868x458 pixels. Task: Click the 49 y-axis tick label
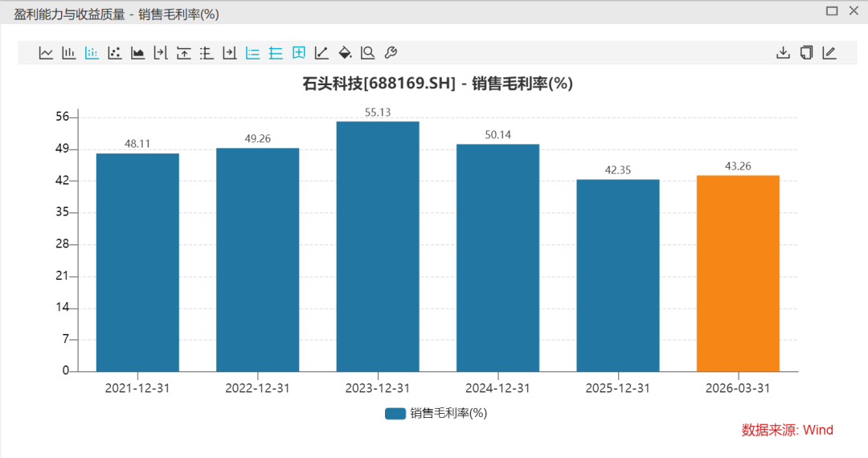62,149
